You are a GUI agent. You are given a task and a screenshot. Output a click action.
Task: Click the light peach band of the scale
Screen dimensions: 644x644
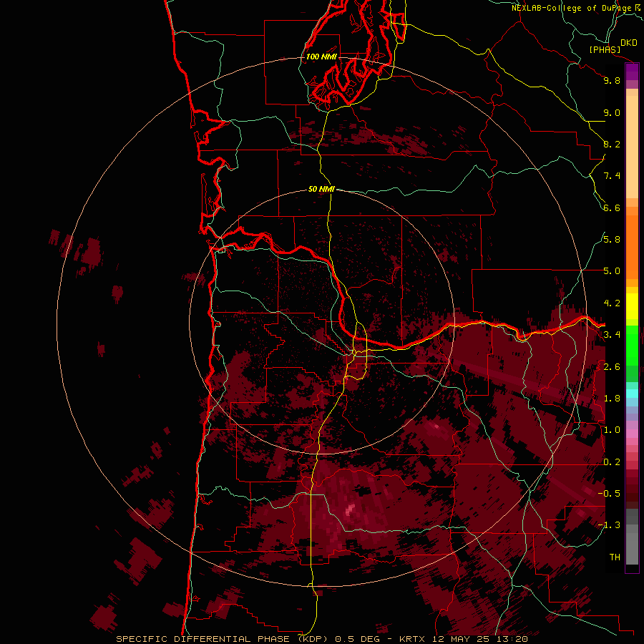click(x=632, y=147)
